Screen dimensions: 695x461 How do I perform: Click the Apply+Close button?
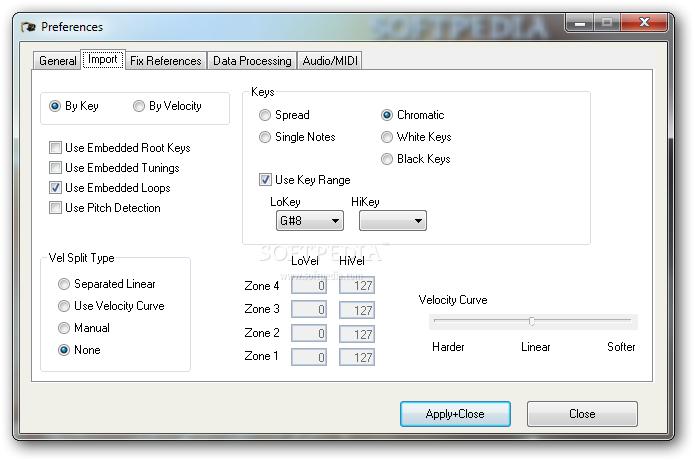455,414
